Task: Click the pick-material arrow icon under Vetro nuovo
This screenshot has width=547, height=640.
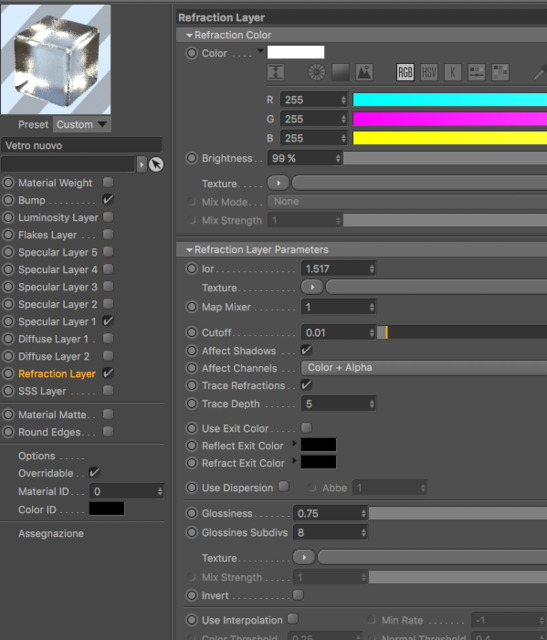Action: click(156, 164)
